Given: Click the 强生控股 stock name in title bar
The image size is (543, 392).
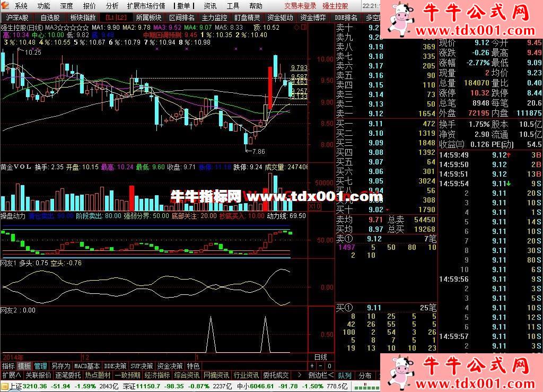Looking at the screenshot, I should tap(335, 6).
